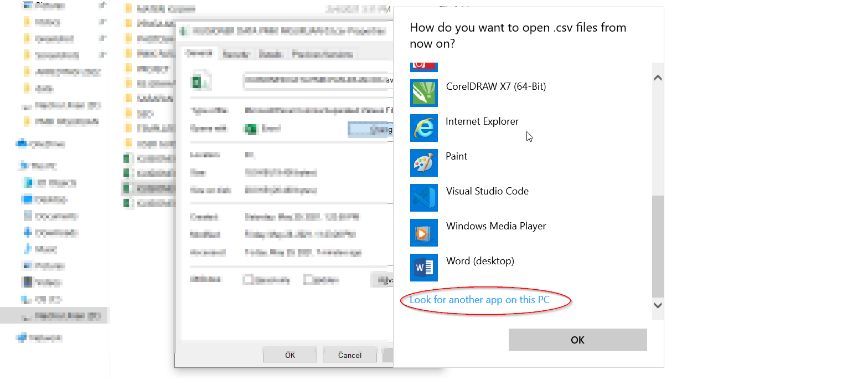868x379 pixels.
Task: Click Look for another app on this PC
Action: (479, 300)
